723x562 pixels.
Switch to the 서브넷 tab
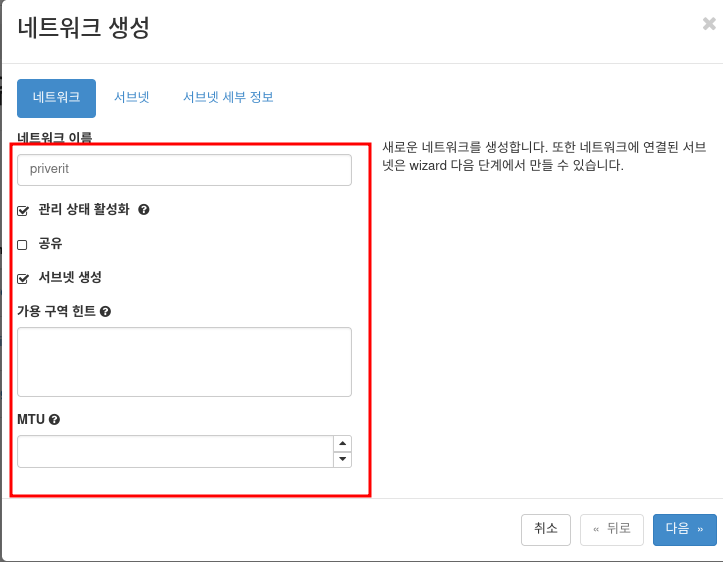click(x=132, y=97)
